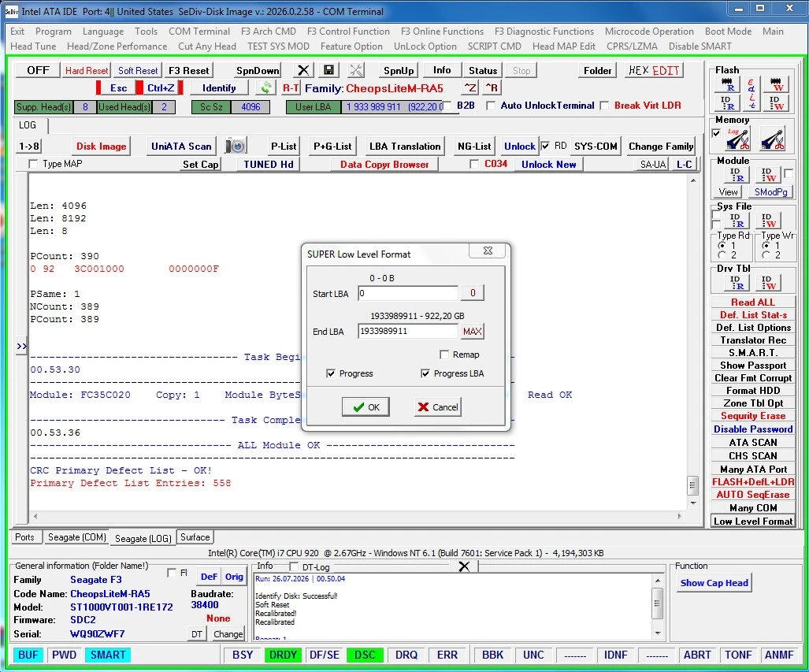Open the HEX EDIT tool
809x672 pixels.
(x=655, y=70)
